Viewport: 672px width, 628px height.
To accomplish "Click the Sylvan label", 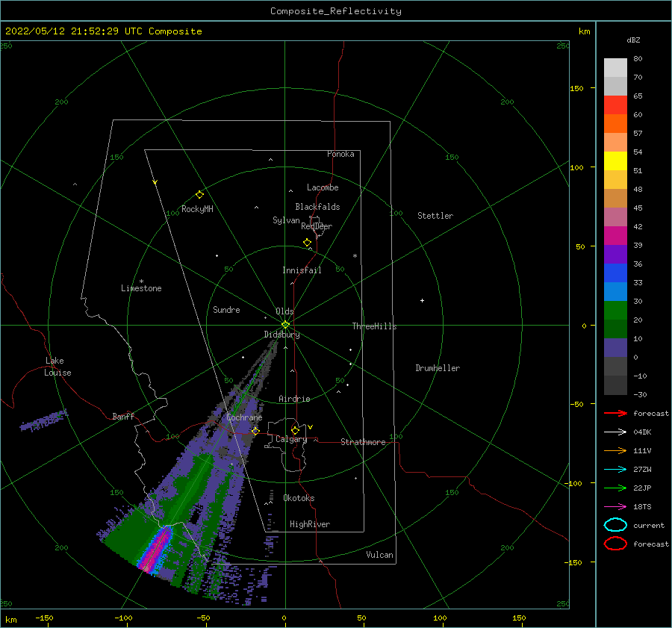I will point(286,220).
